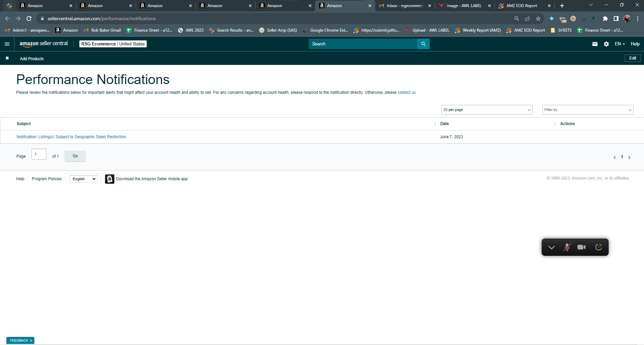Open the Seller Amp (SAS) bookmark
The height and width of the screenshot is (345, 644).
click(x=278, y=30)
